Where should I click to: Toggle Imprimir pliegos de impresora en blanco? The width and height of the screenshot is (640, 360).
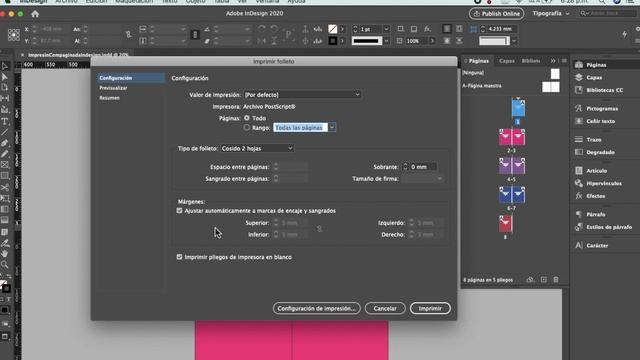pos(179,257)
